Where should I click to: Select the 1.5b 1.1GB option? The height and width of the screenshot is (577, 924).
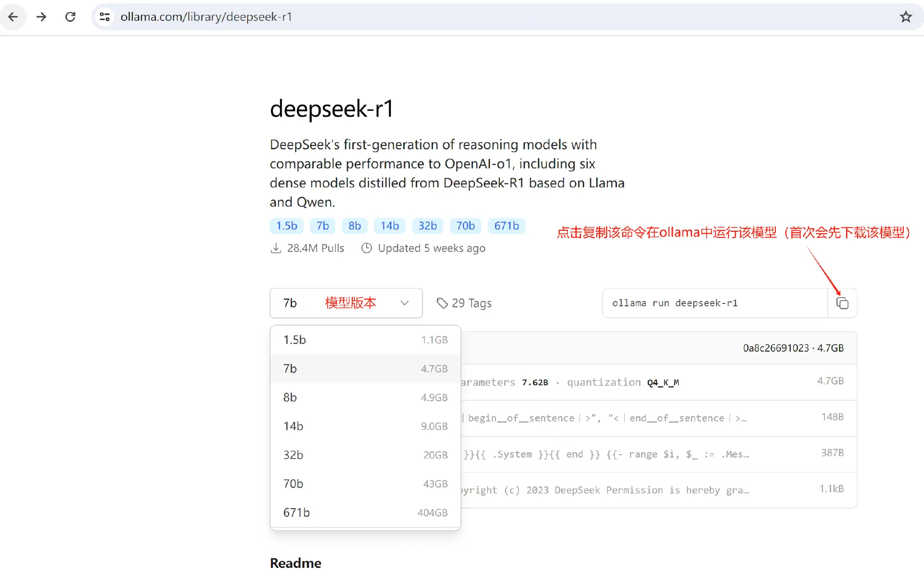[x=365, y=340]
